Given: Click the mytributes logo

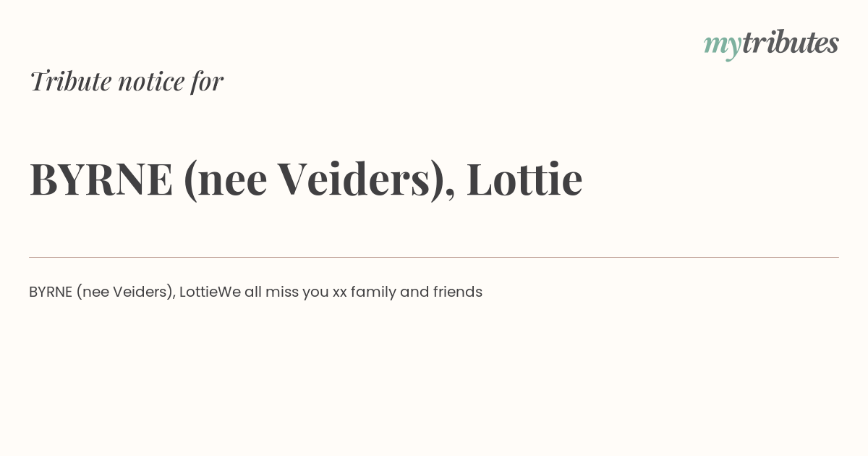Looking at the screenshot, I should pos(771,43).
